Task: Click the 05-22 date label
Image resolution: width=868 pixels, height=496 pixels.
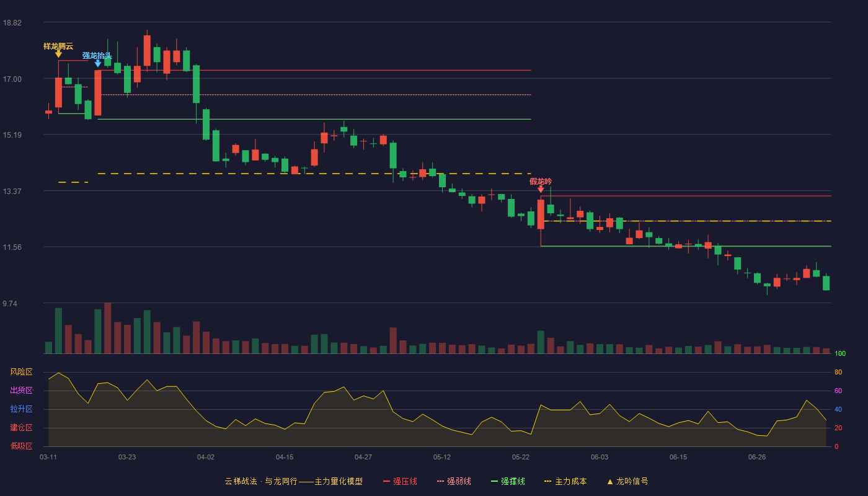Action: (521, 457)
